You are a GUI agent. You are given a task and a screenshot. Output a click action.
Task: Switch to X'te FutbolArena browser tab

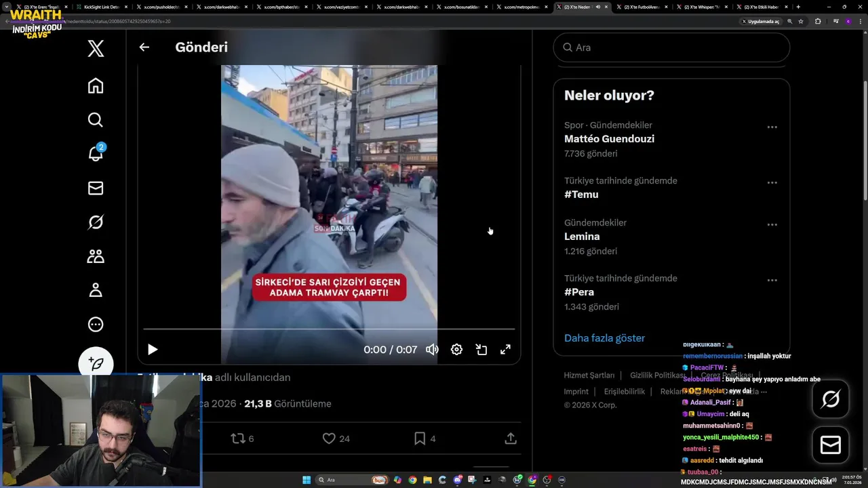641,7
